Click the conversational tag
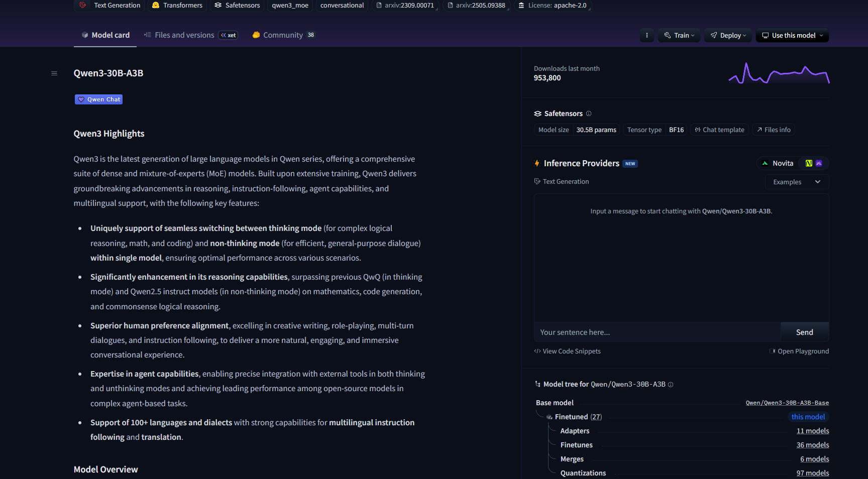Image resolution: width=868 pixels, height=479 pixels. pyautogui.click(x=342, y=6)
